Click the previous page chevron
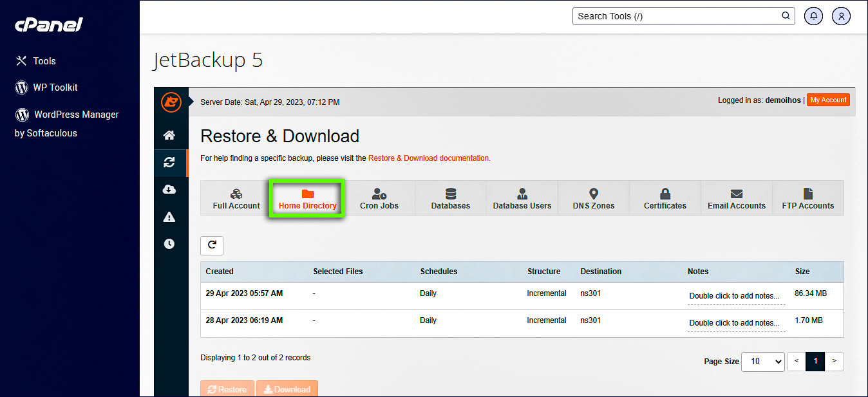 (x=796, y=362)
